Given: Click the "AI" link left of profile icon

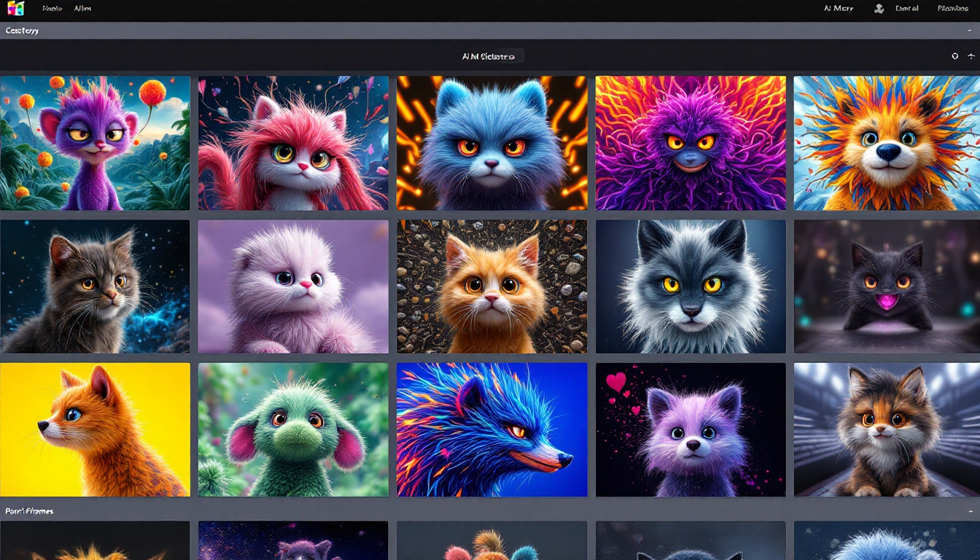Looking at the screenshot, I should point(838,9).
